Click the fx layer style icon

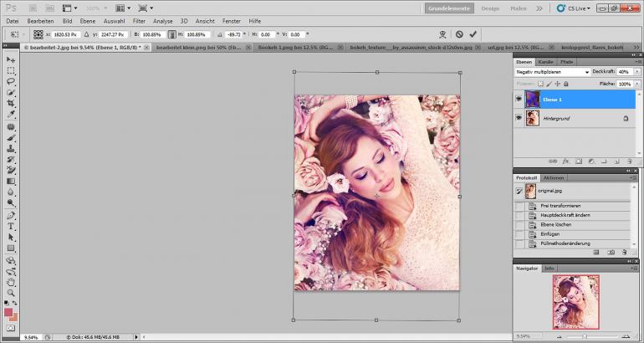pyautogui.click(x=565, y=161)
